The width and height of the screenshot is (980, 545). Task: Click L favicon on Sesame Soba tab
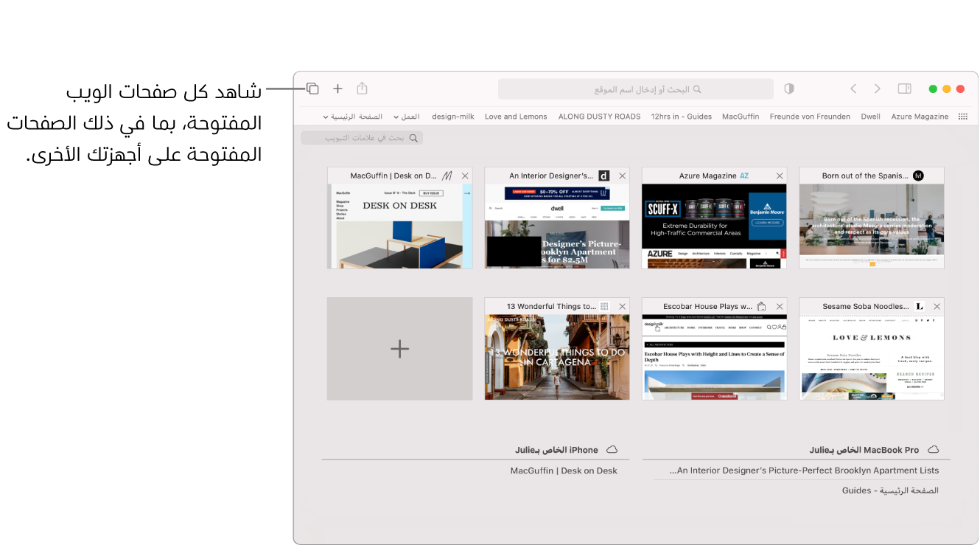coord(919,307)
